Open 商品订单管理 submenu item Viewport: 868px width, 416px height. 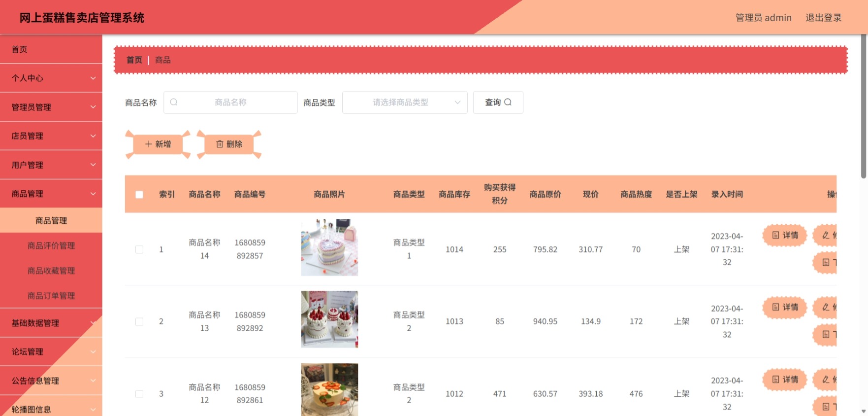coord(51,296)
